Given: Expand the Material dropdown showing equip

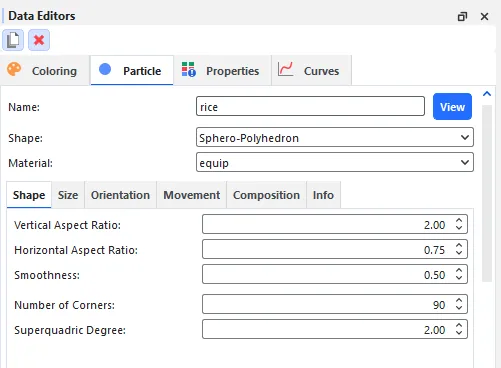Looking at the screenshot, I should click(x=335, y=163).
